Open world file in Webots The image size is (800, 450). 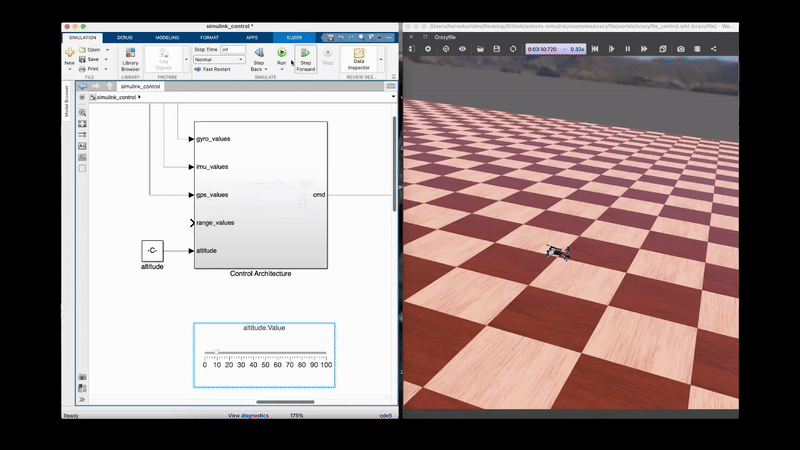[x=480, y=49]
